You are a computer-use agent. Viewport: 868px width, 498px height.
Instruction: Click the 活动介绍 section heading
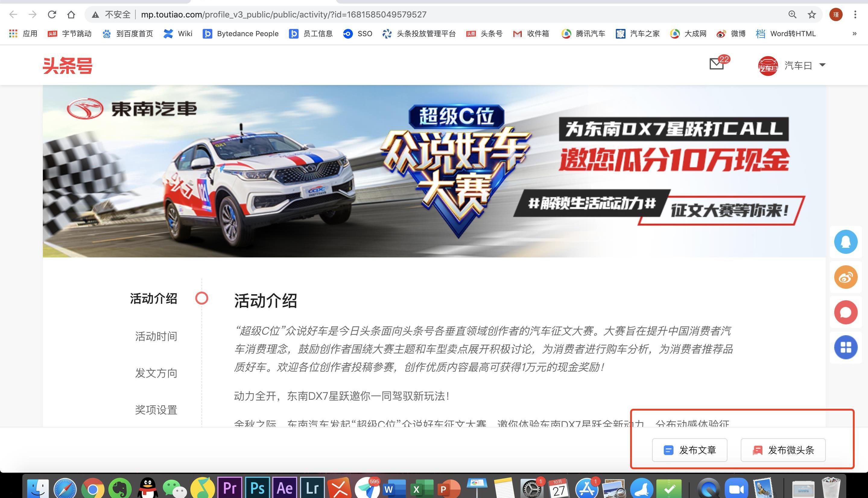pos(265,301)
